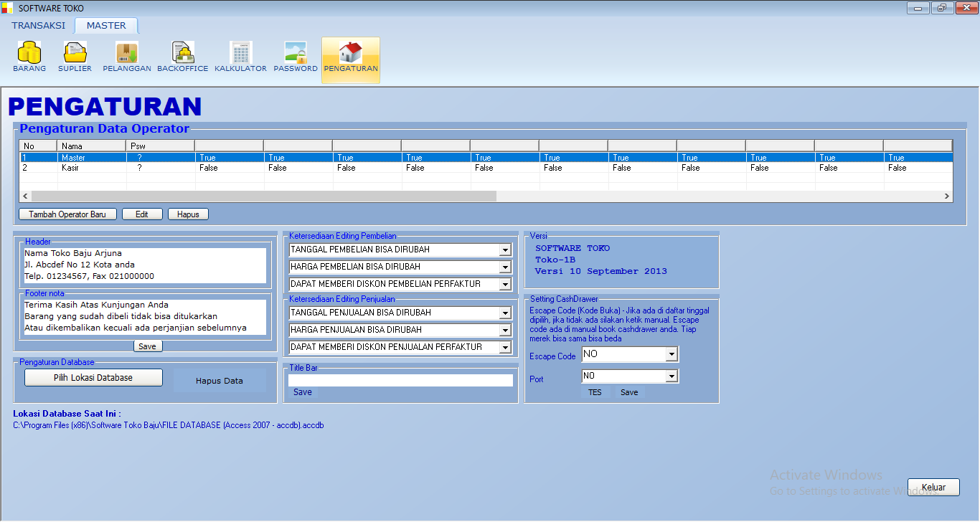Click the Keluar exit button
This screenshot has width=980, height=522.
point(933,488)
